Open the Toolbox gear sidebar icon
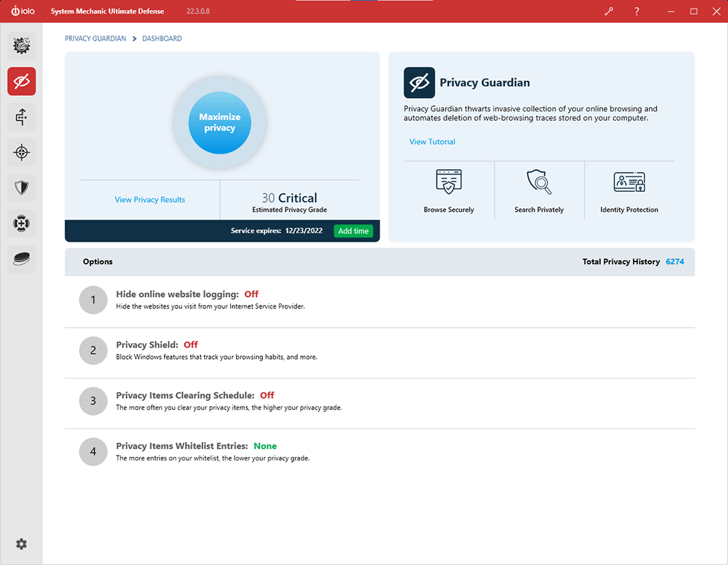Screen dimensions: 728x565 21,46
